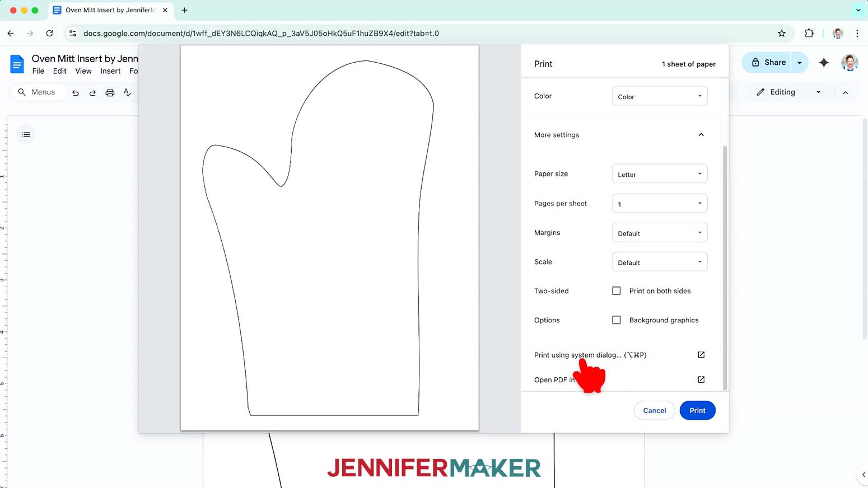Screen dimensions: 868x488
Task: Reload the page
Action: click(x=49, y=34)
